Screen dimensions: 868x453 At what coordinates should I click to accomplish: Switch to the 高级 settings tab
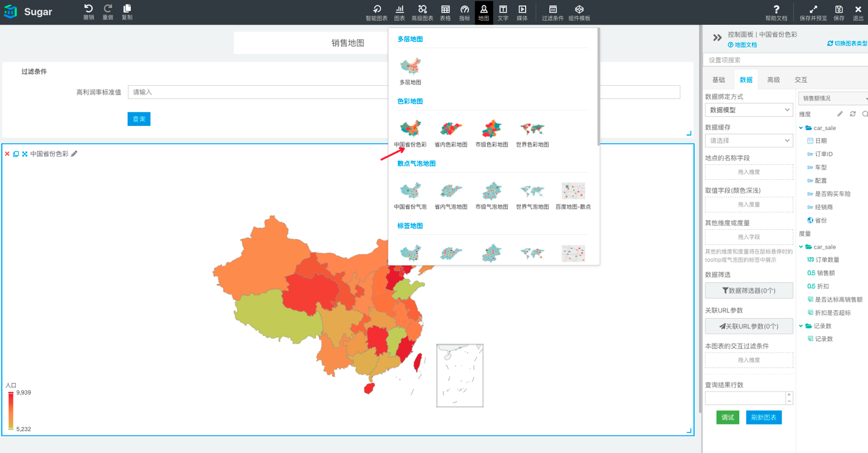pos(773,80)
